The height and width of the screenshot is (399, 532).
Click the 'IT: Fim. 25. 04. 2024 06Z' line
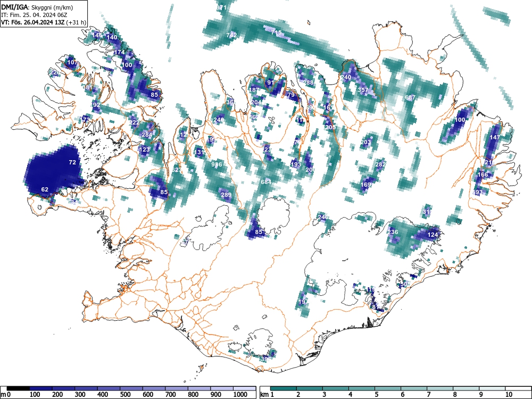pyautogui.click(x=33, y=15)
